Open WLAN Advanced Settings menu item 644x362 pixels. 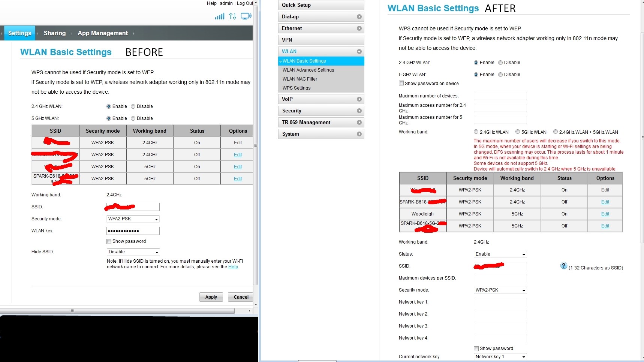[x=308, y=70]
